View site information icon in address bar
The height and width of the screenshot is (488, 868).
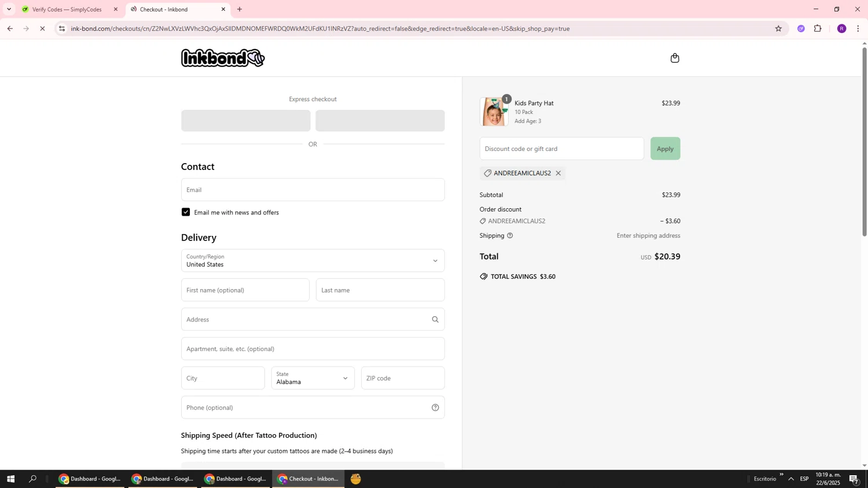[62, 28]
